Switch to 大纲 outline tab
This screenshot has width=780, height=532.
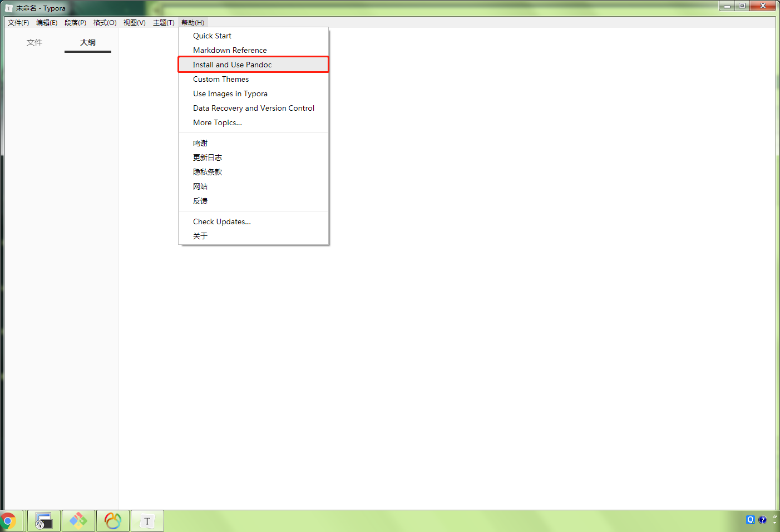(x=88, y=42)
